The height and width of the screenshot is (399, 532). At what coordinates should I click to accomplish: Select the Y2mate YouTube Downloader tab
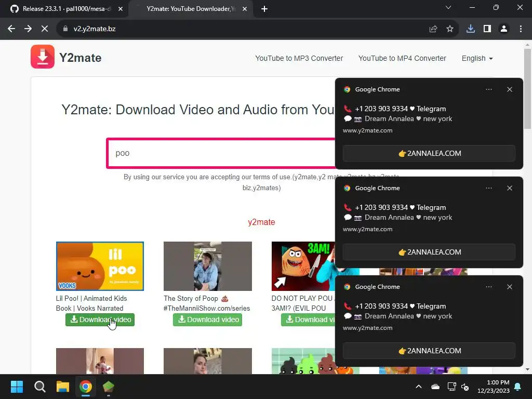[190, 9]
